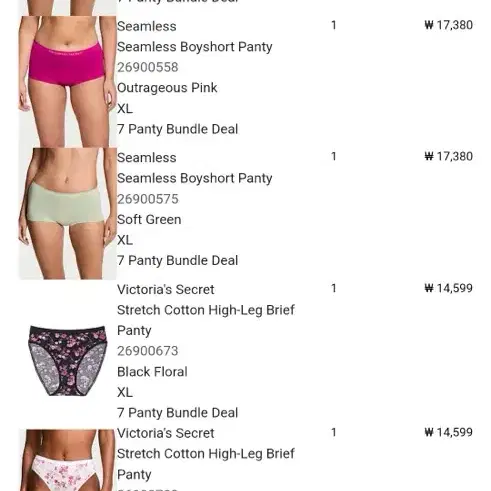
Task: Select item number 26900673
Action: (x=148, y=351)
